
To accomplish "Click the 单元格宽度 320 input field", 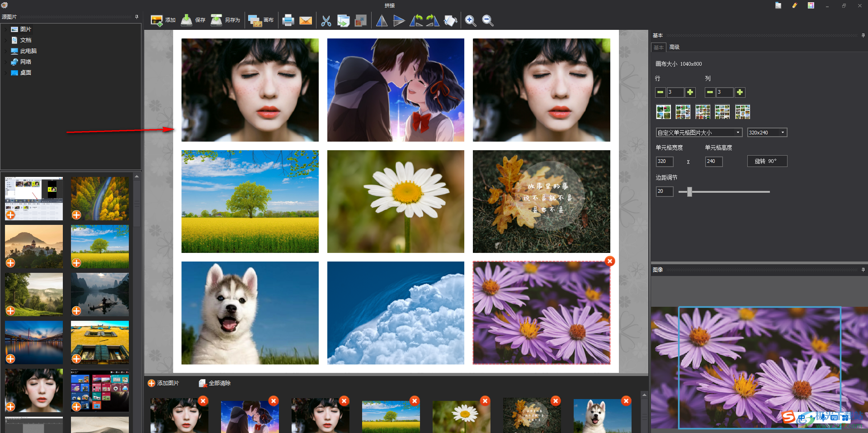I will click(665, 162).
